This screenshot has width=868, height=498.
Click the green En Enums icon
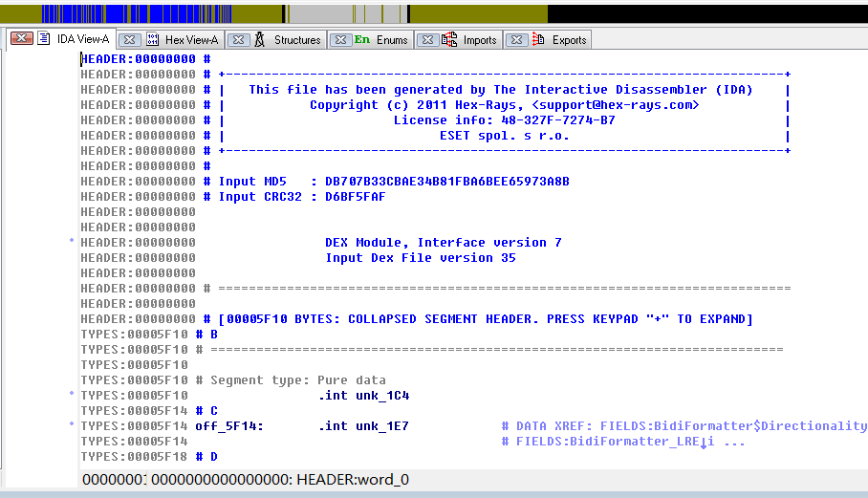pyautogui.click(x=362, y=39)
